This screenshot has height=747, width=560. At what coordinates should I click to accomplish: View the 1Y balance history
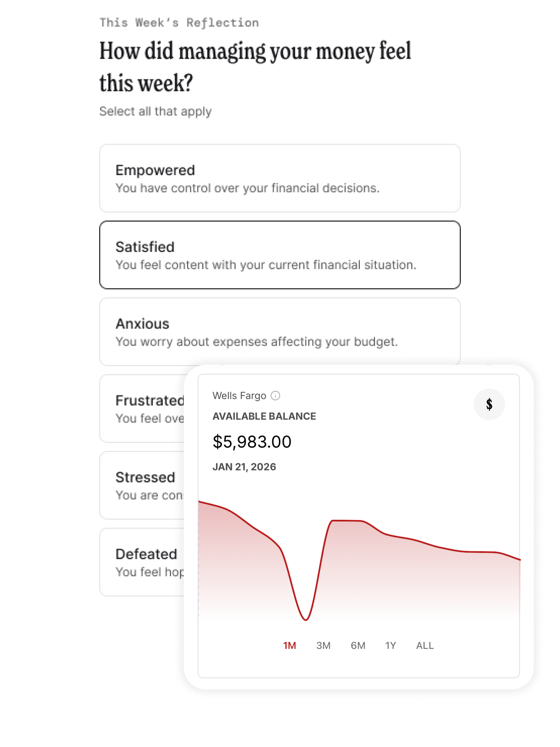390,646
